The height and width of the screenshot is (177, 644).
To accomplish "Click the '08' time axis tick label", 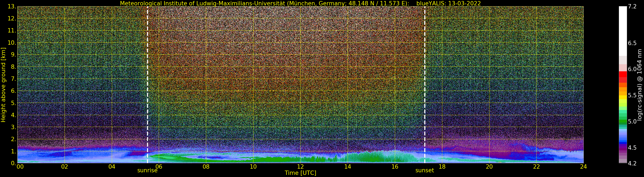I will point(206,166).
